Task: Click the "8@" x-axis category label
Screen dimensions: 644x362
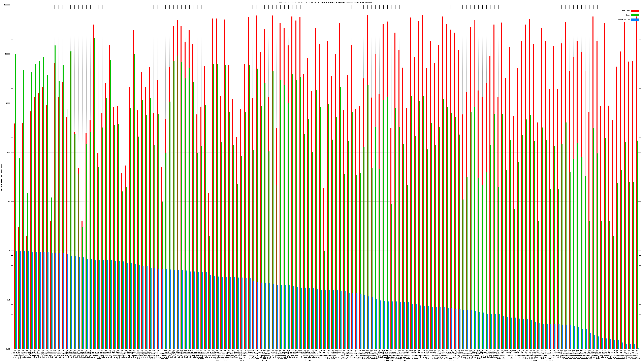Action: 19,351
